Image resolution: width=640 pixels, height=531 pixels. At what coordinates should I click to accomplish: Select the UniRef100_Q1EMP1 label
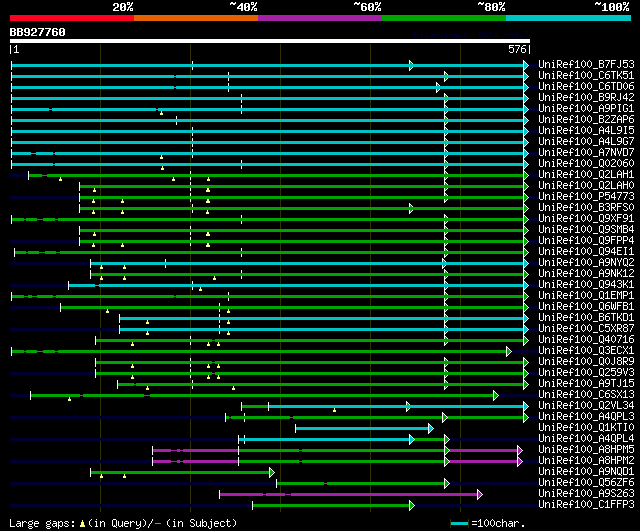coord(586,296)
